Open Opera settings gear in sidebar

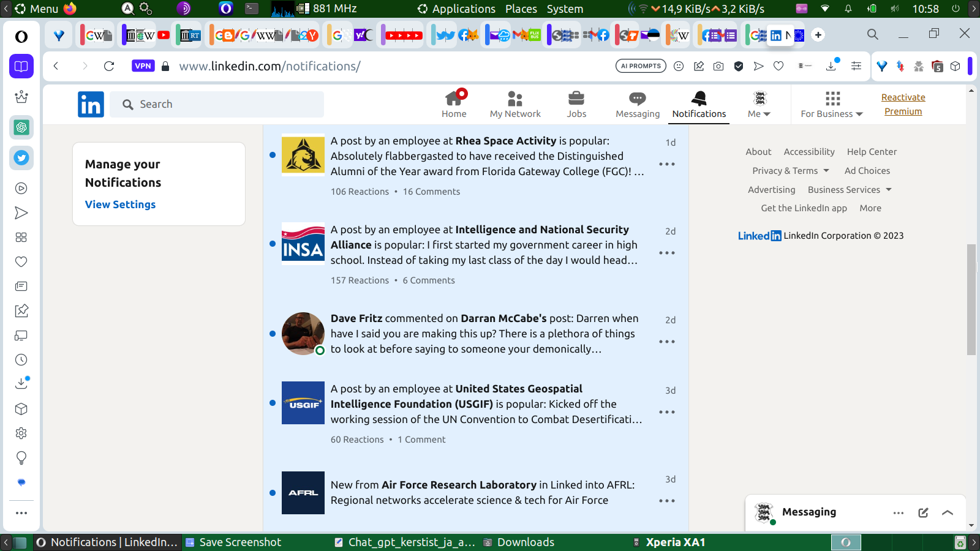[21, 433]
